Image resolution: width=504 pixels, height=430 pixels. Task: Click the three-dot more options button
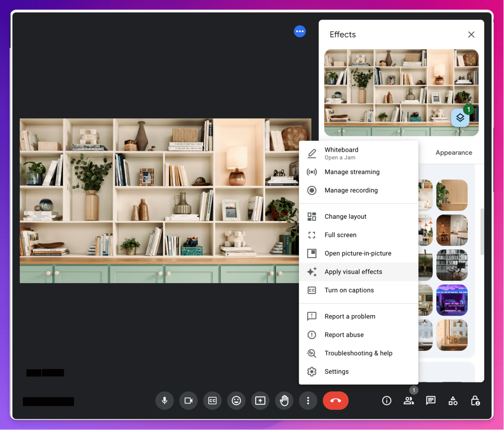(x=308, y=401)
